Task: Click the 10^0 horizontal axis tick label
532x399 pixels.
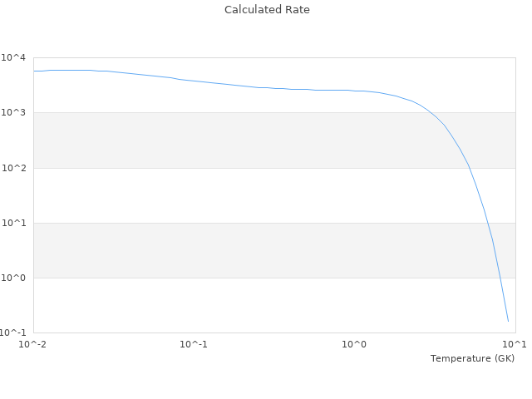Action: (355, 344)
